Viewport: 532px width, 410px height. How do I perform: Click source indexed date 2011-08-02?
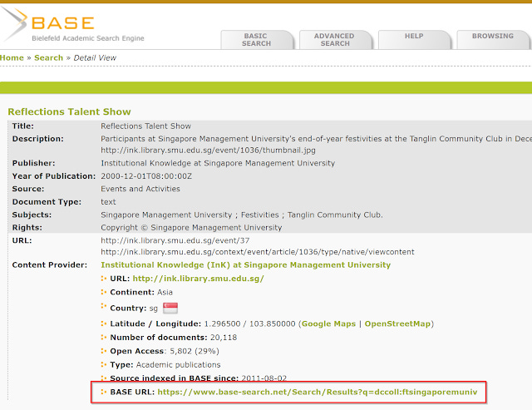coord(264,378)
